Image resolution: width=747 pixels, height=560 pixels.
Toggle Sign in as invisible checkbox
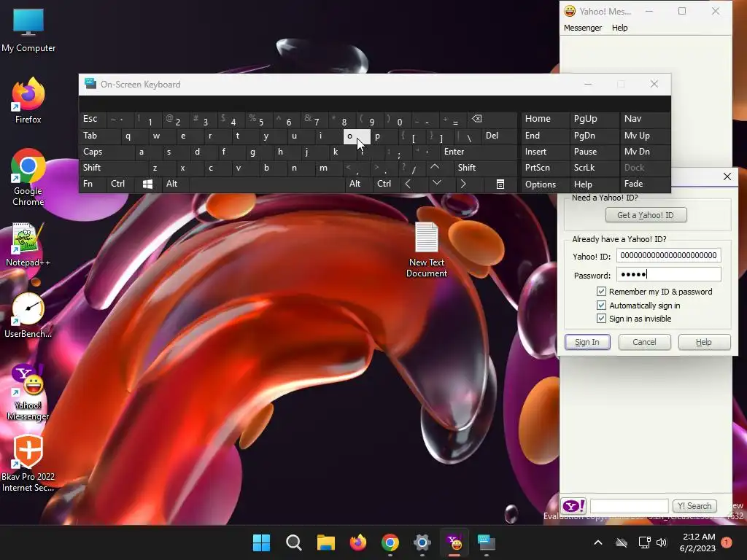tap(601, 319)
